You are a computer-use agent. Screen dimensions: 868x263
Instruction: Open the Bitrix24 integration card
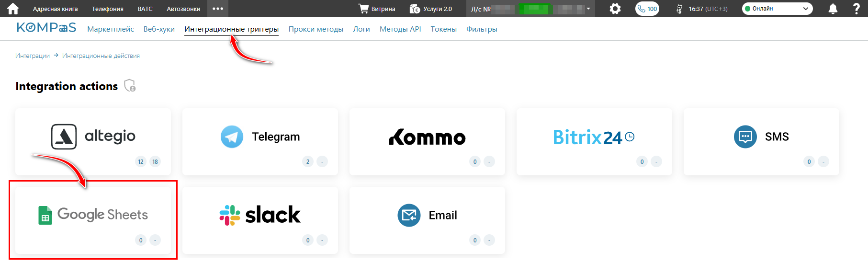[594, 141]
